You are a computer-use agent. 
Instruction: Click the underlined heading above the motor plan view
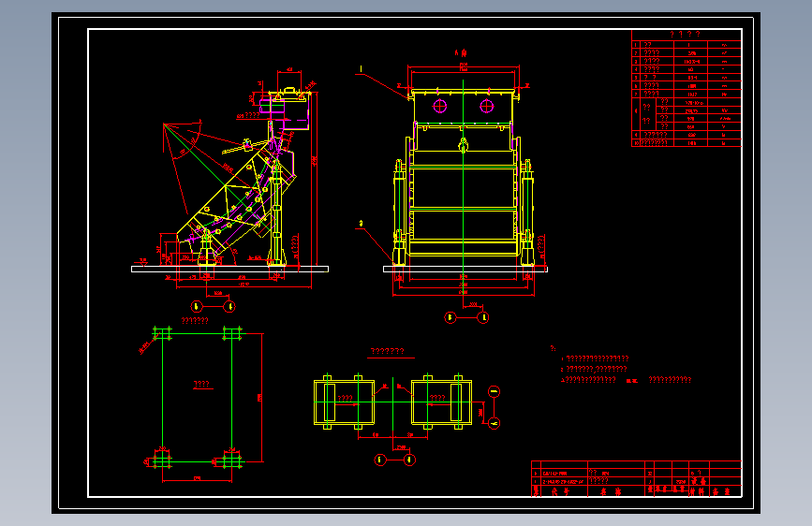388,351
